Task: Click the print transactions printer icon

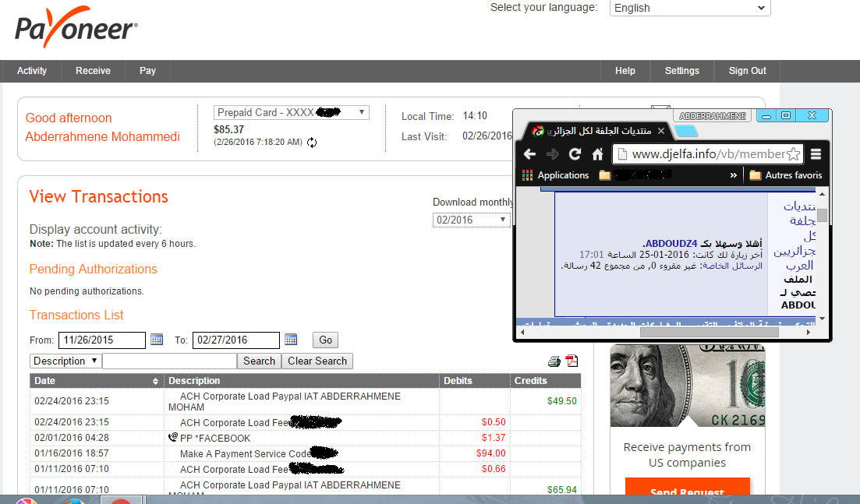Action: [x=554, y=361]
